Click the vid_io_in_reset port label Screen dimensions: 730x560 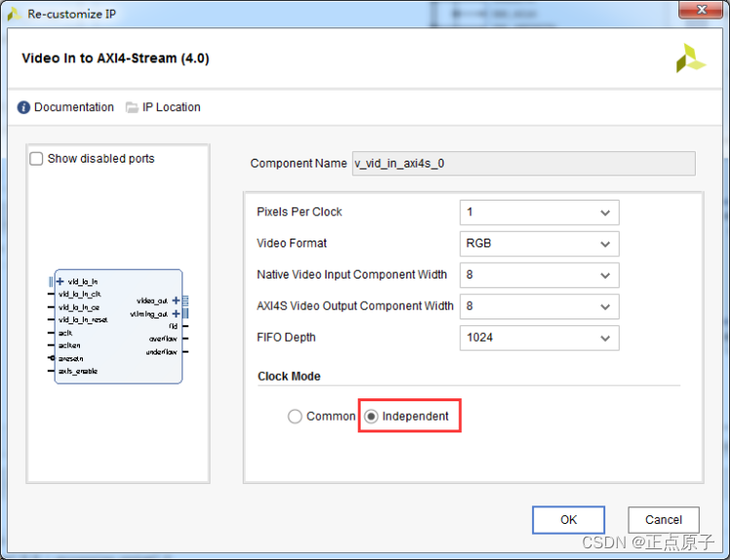tap(83, 319)
